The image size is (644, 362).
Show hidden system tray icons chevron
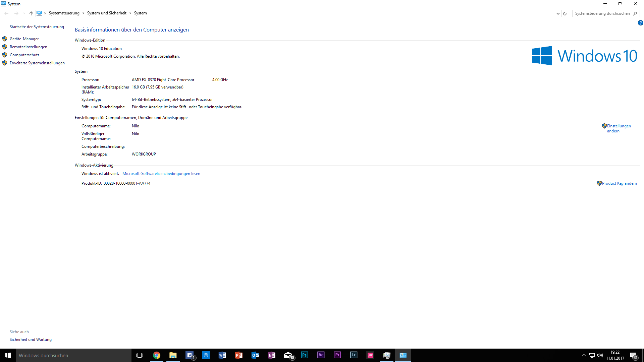[x=584, y=355]
